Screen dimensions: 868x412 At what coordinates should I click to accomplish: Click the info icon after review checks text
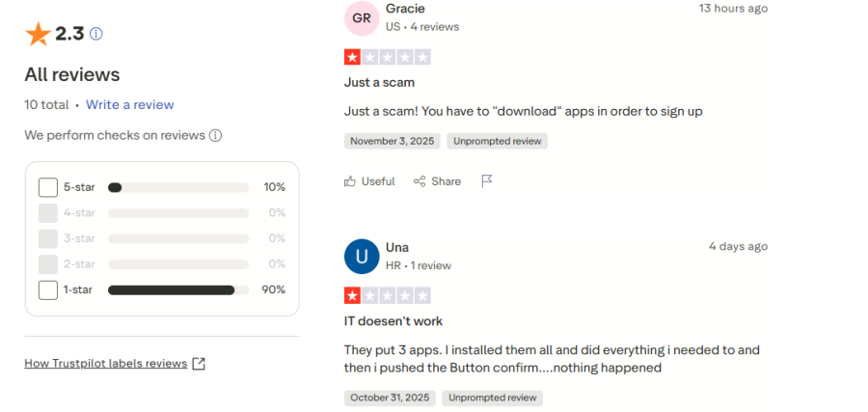pos(216,135)
